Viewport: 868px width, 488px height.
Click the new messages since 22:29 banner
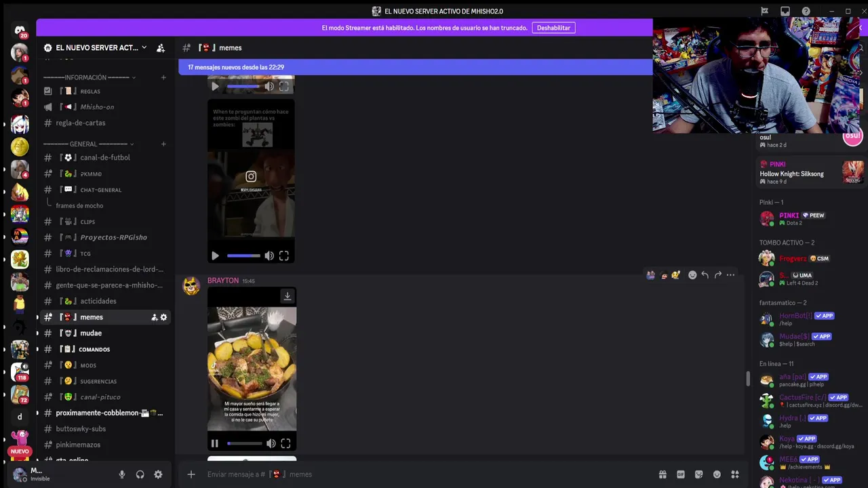pyautogui.click(x=415, y=67)
